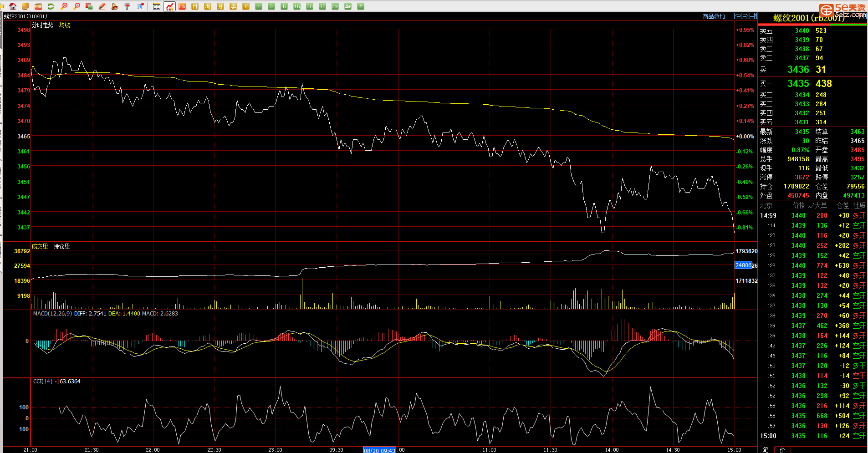Open the alert bell icon
Image resolution: width=868 pixels, height=453 pixels.
(x=115, y=6)
